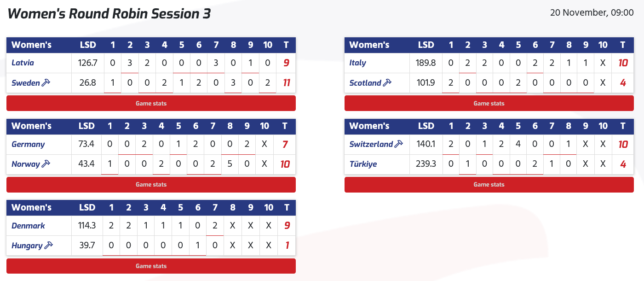
Task: Select the Germany team link
Action: [x=28, y=144]
